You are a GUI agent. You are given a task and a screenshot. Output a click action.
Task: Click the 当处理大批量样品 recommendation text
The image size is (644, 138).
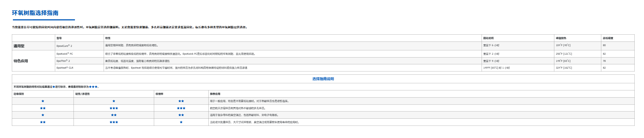[x=255, y=122]
